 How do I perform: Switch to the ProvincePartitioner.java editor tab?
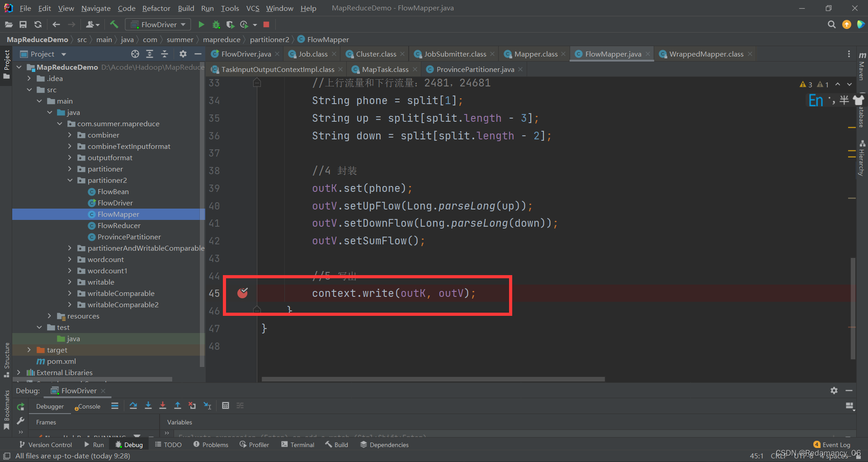click(x=475, y=69)
